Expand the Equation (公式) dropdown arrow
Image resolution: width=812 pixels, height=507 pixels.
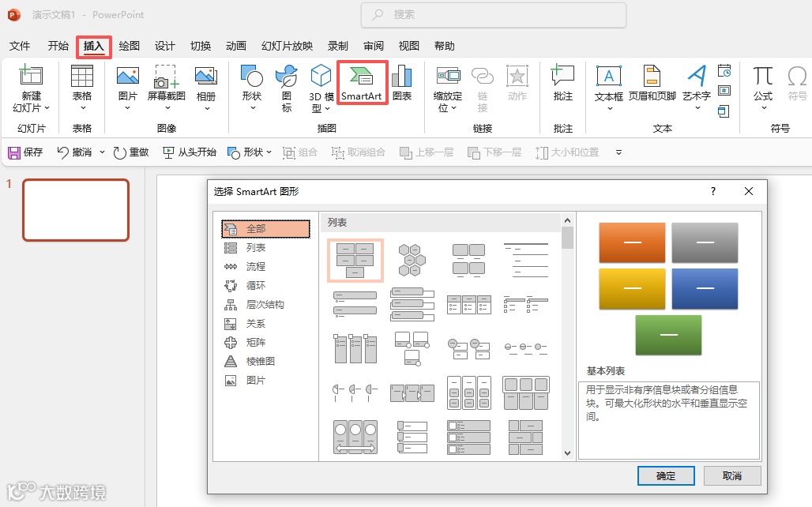click(x=764, y=108)
